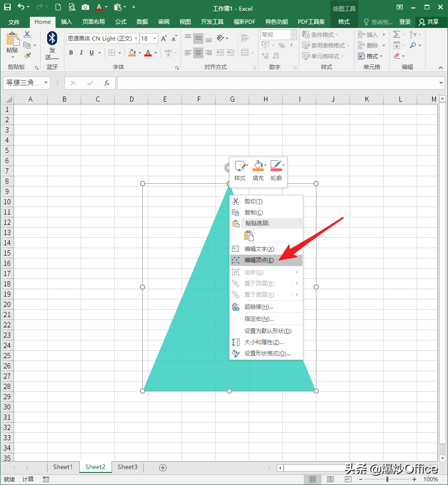
Task: Open Print Preview from quick access toolbar
Action: pos(72,7)
